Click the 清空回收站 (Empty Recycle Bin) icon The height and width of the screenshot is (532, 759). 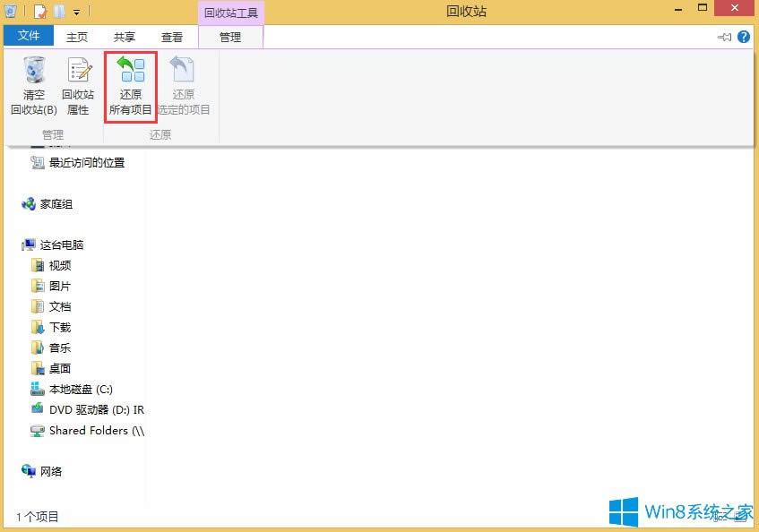click(x=34, y=71)
